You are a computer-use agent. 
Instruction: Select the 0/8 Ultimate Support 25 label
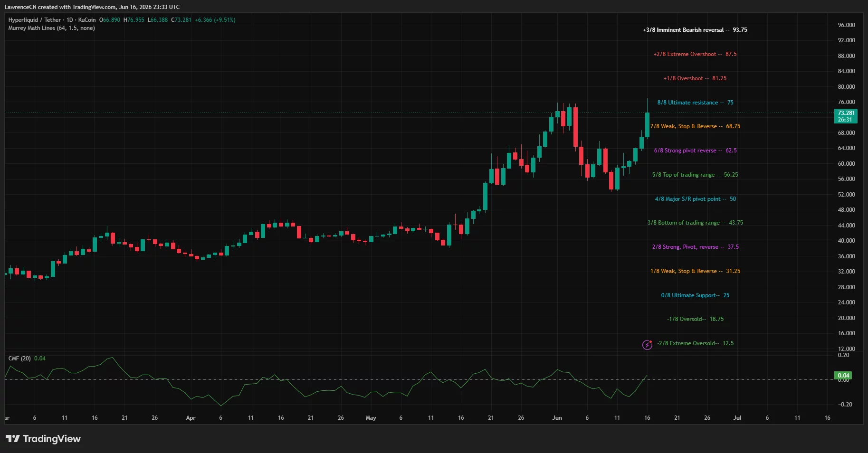point(695,295)
